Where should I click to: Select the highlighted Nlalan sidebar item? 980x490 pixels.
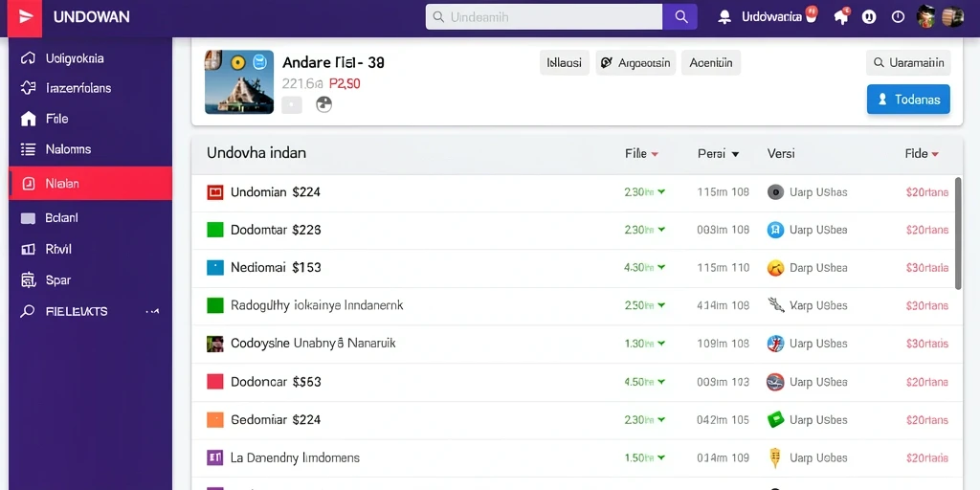click(90, 183)
